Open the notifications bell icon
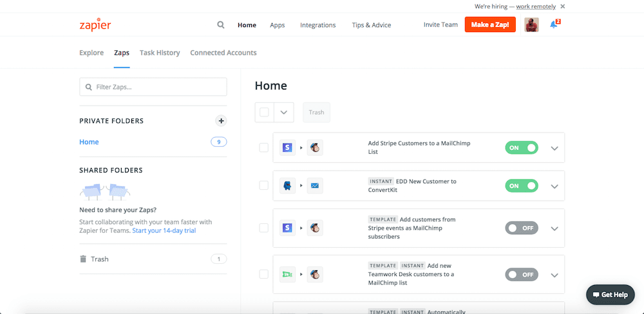This screenshot has height=314, width=644. click(x=554, y=24)
